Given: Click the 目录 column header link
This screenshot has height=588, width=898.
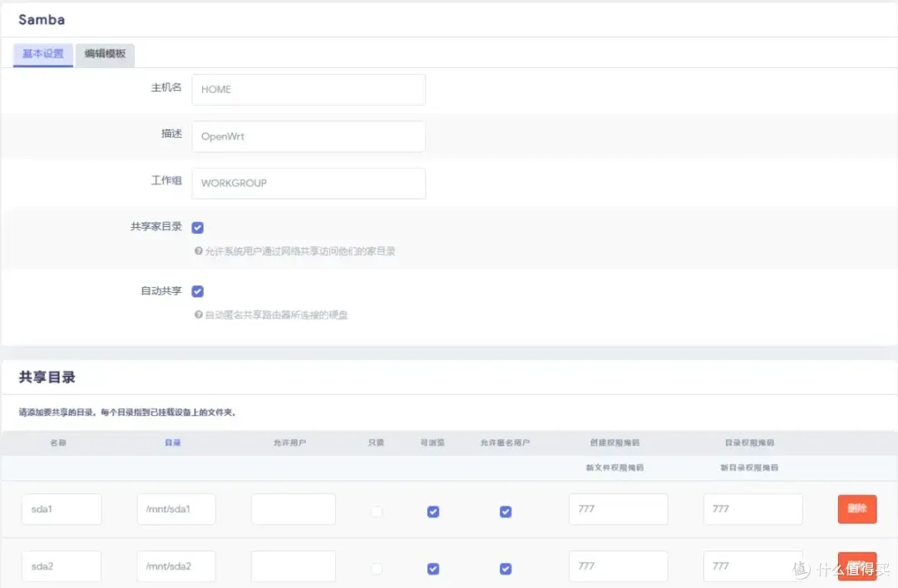Looking at the screenshot, I should 172,442.
